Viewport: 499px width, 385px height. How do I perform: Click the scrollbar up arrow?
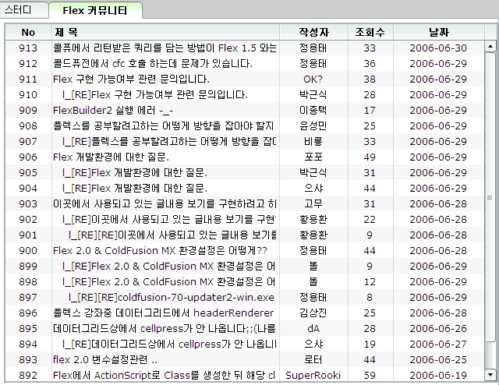point(490,46)
